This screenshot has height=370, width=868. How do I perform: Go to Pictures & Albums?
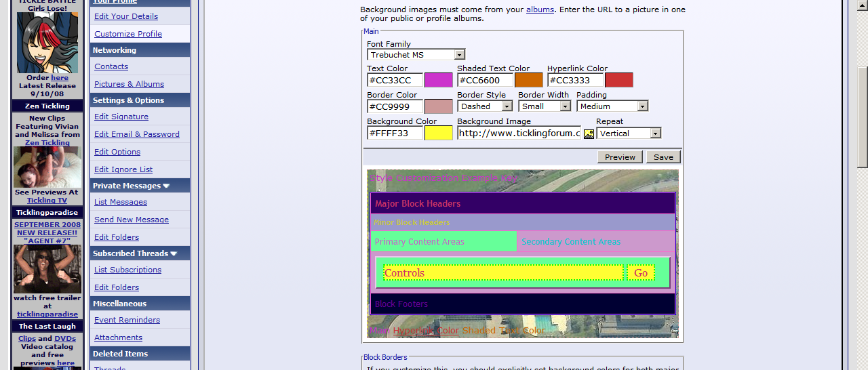coord(129,84)
